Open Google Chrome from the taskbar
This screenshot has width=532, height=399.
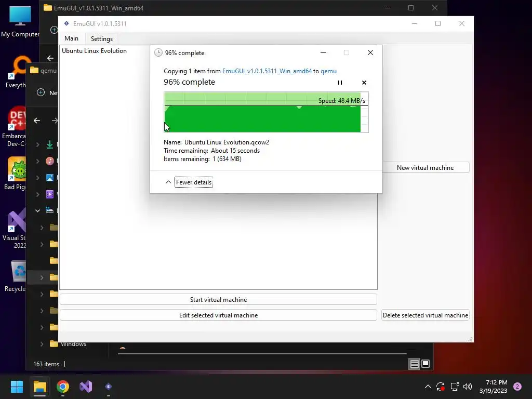(63, 387)
